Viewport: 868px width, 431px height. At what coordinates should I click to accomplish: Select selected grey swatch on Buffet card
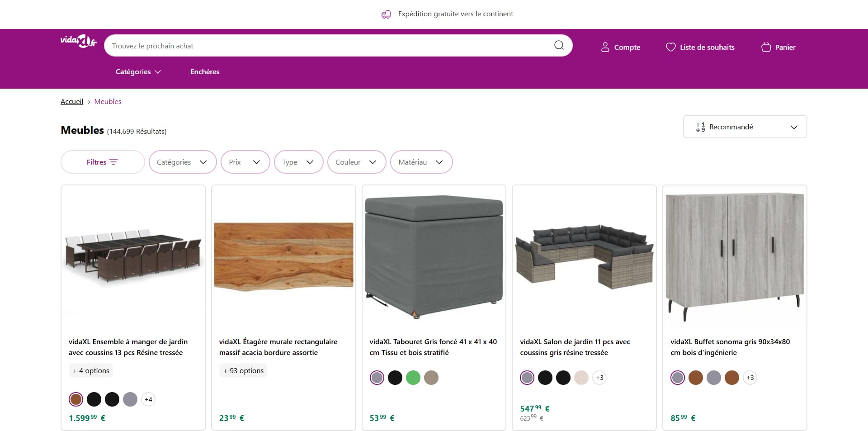coord(678,378)
